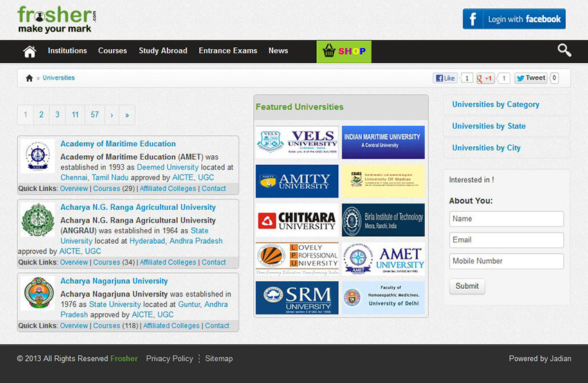Open Overview link for Academy of Maritime Education

74,188
